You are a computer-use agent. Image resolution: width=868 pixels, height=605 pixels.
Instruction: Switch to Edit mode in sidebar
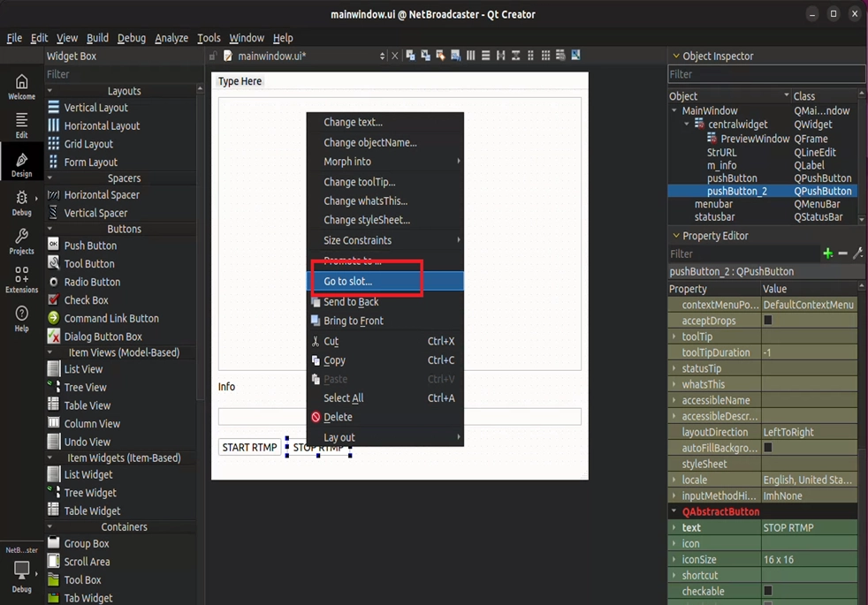(x=21, y=125)
